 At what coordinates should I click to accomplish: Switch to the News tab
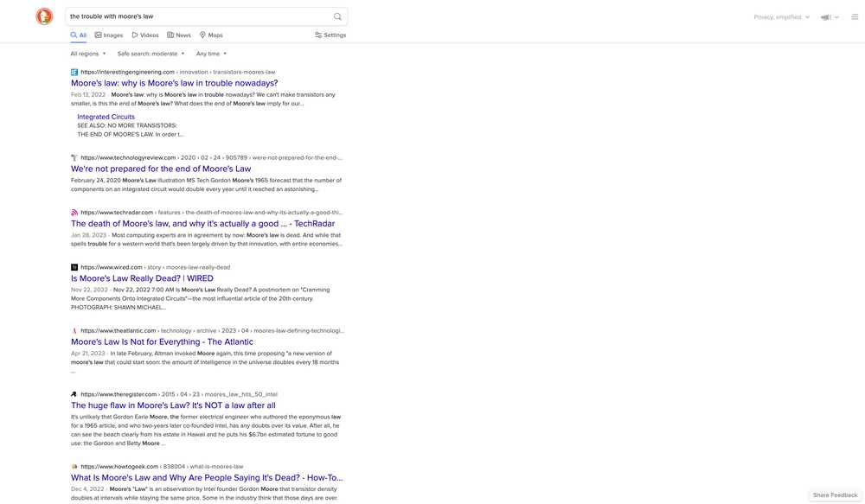[x=179, y=35]
